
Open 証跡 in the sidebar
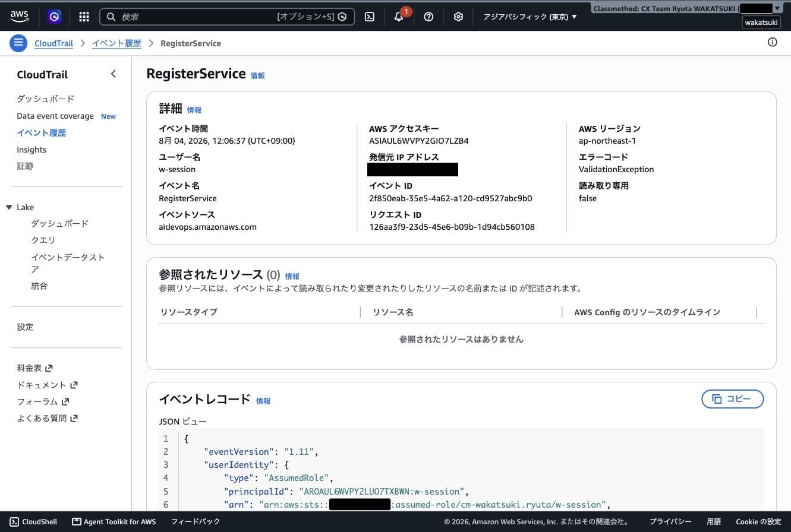(x=25, y=166)
